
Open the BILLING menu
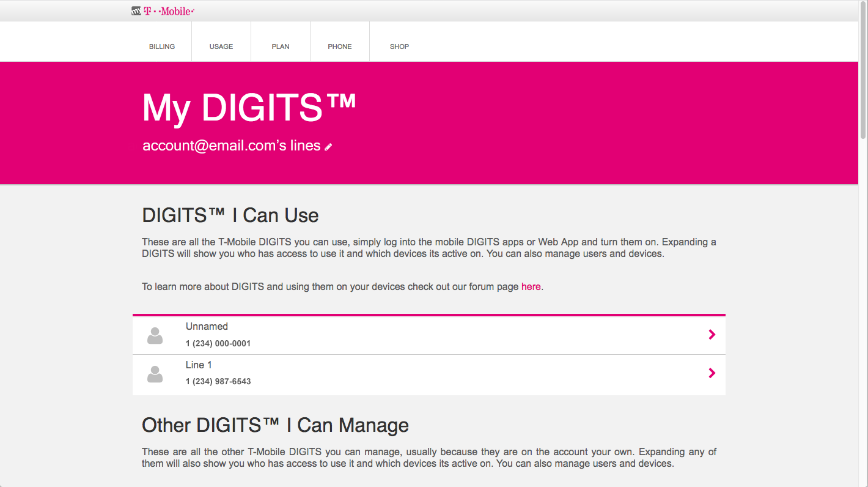[162, 46]
